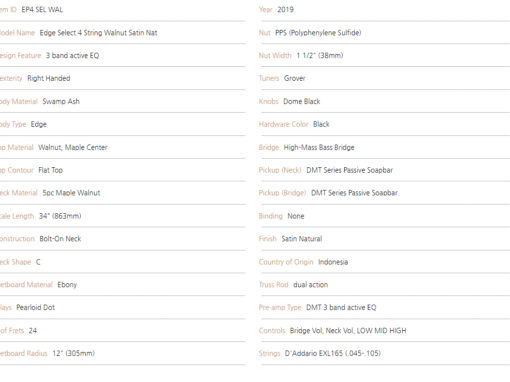
Task: Click the bridge pickup DMT Series Passive Soapbar
Action: tap(354, 193)
